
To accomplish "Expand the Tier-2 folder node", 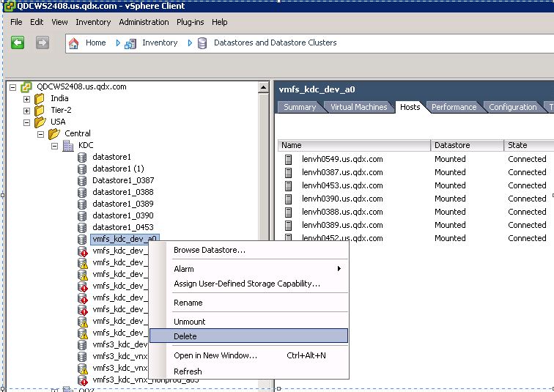I will (26, 111).
